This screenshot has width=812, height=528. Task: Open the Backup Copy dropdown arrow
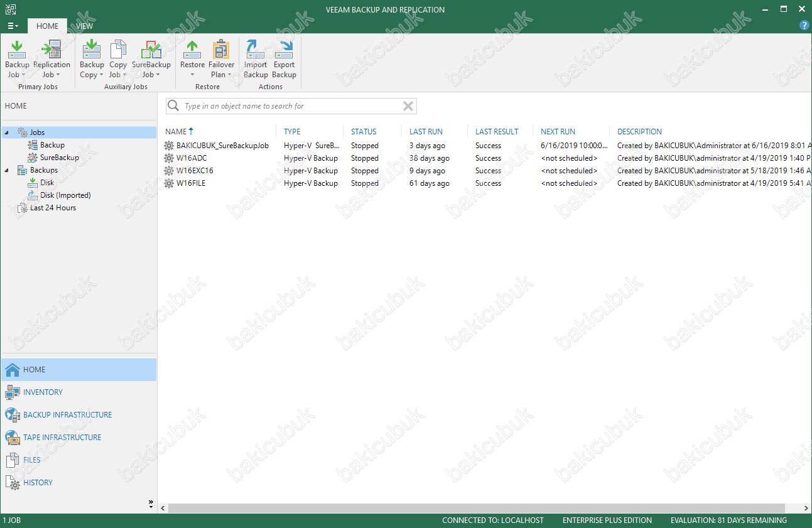click(101, 75)
